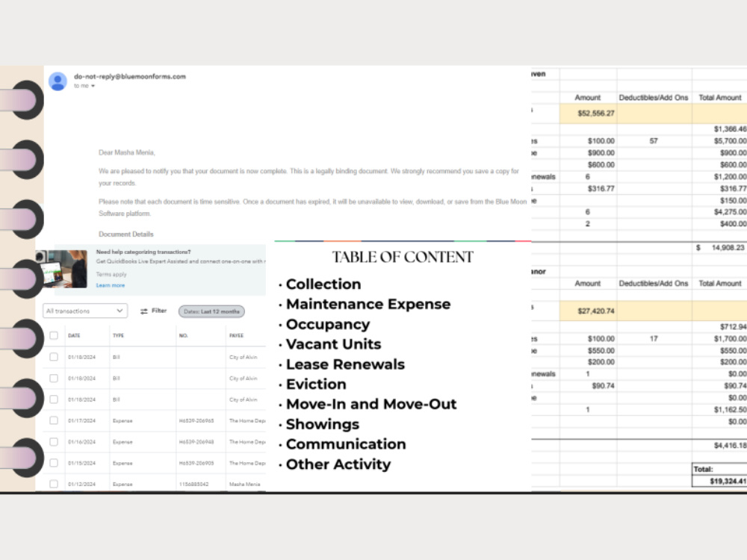Click the NO. column header
Viewport: 747px width, 560px height.
tap(184, 336)
